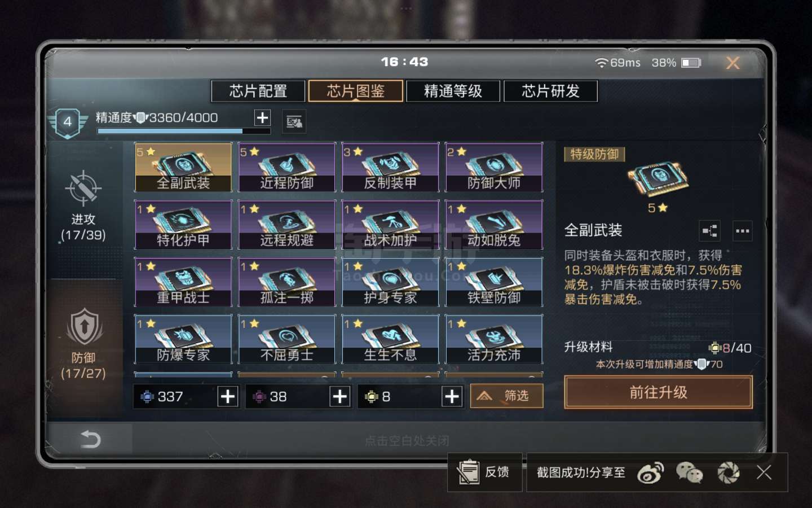Choose the 反制装甲 chip card

(x=391, y=168)
